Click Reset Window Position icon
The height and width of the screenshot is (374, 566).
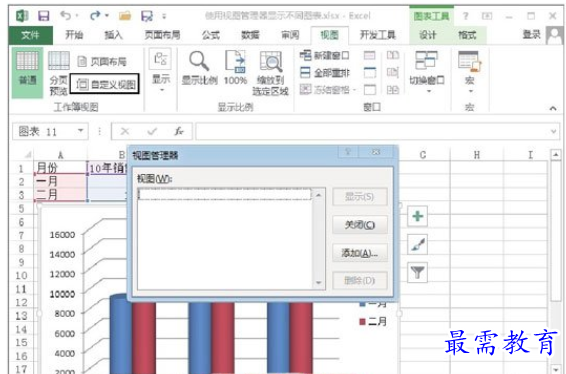pos(393,89)
